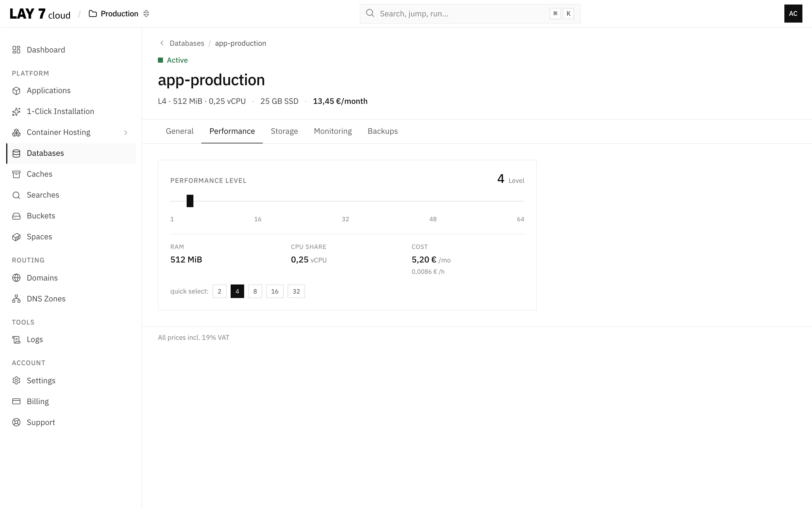Open the Backups tab
Screen dimensions: 812x508
click(383, 131)
